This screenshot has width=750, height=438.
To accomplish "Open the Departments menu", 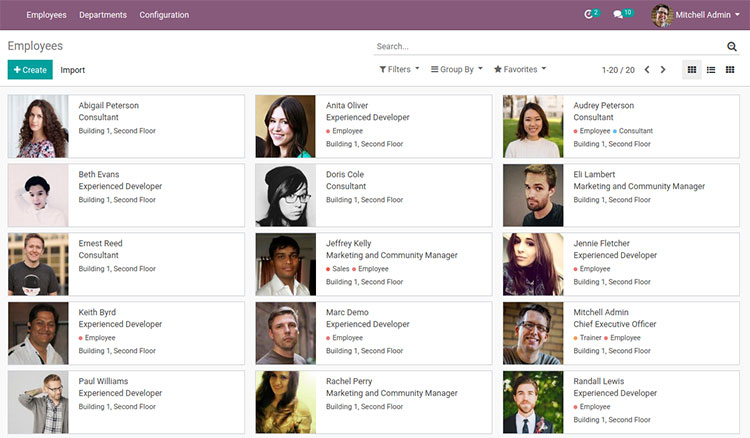I will click(x=103, y=15).
